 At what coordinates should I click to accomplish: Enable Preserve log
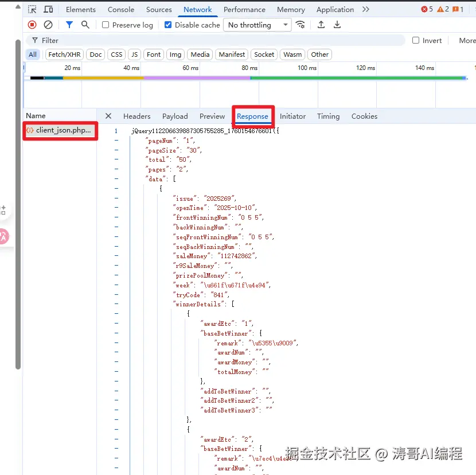pyautogui.click(x=105, y=25)
